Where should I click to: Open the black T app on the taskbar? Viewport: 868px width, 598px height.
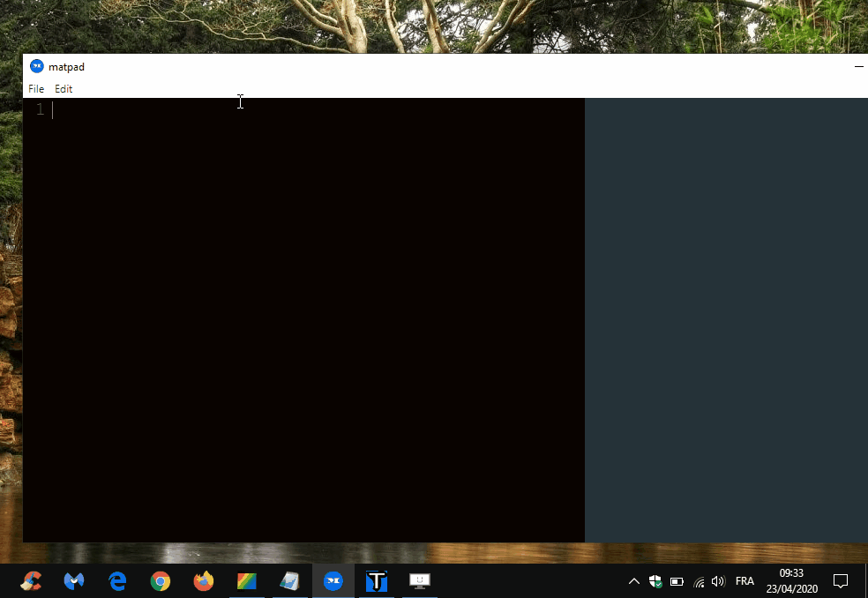pos(377,581)
